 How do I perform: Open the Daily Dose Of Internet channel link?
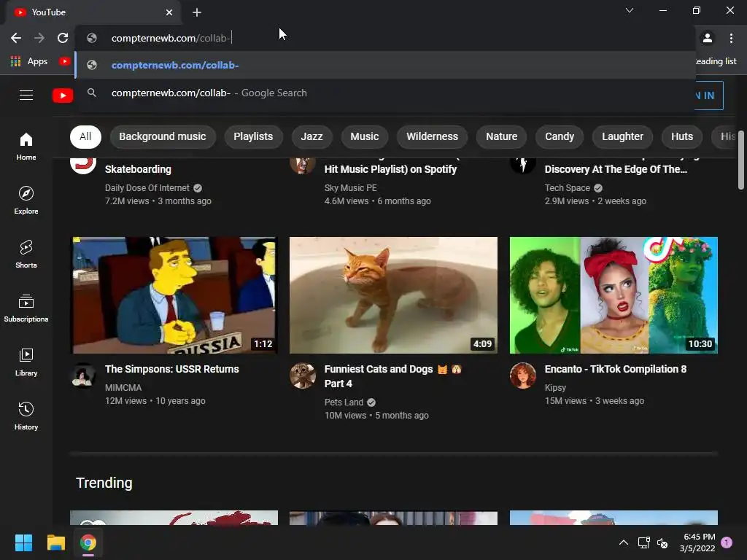[147, 188]
